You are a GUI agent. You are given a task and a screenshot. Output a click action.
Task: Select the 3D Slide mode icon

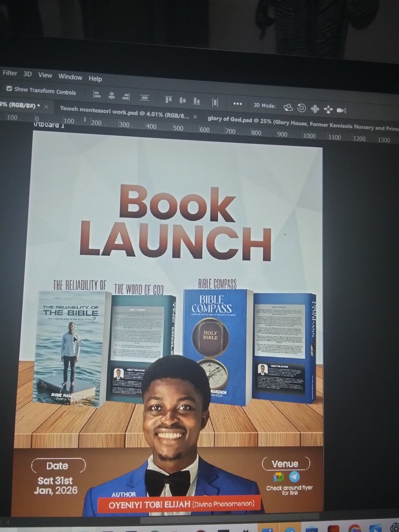point(329,110)
